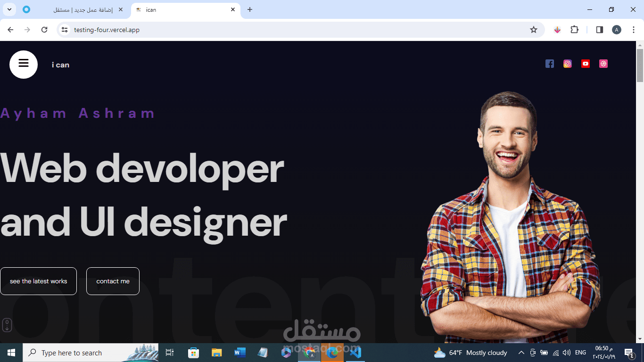Open the Chrome taskbar icon
644x362 pixels.
pos(309,353)
